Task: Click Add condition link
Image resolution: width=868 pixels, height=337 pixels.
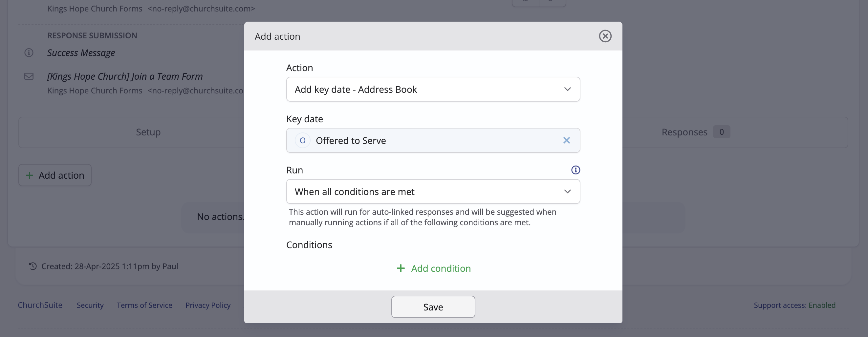Action: [433, 268]
